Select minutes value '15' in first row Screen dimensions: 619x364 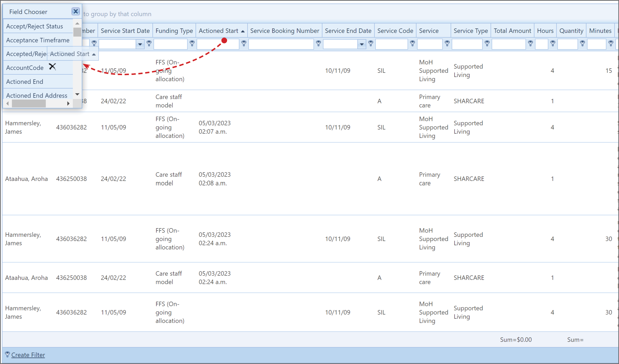(608, 71)
